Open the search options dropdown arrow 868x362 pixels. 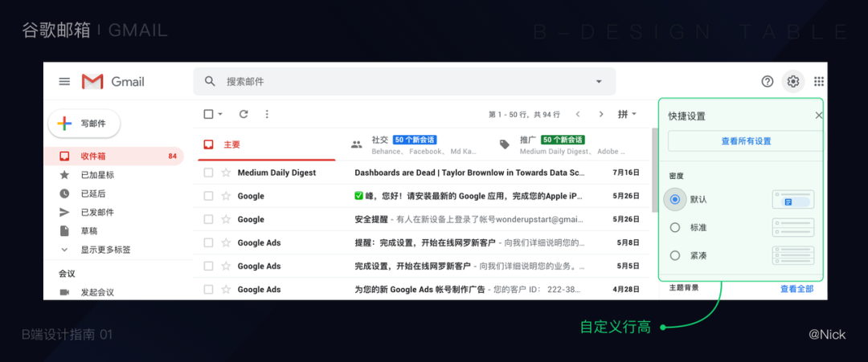click(x=599, y=82)
